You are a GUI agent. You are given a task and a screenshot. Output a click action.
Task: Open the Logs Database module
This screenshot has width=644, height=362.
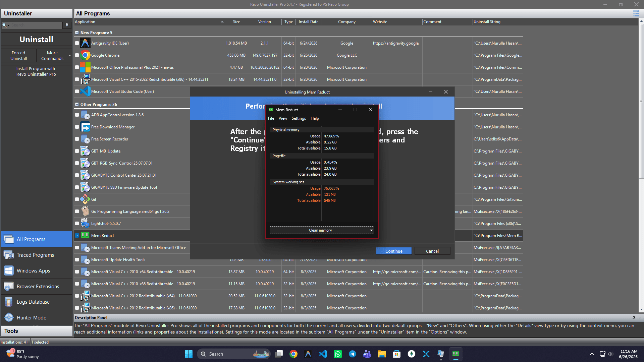36,302
